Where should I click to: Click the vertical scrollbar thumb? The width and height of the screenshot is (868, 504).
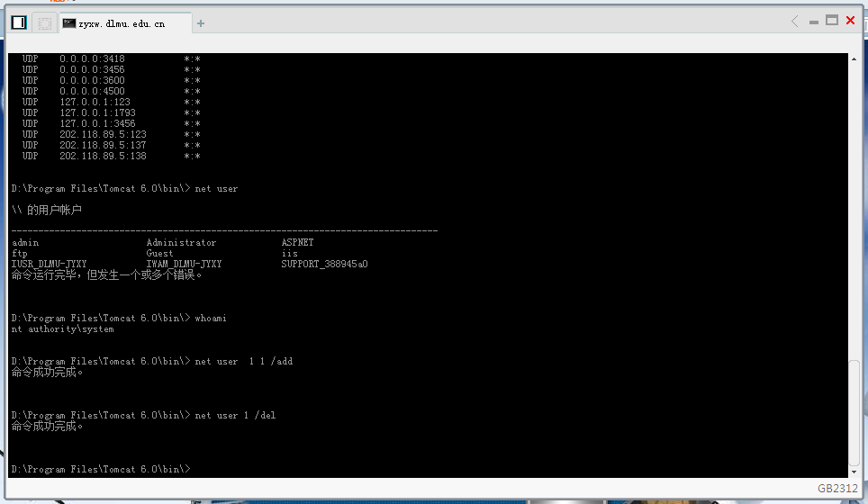(854, 412)
